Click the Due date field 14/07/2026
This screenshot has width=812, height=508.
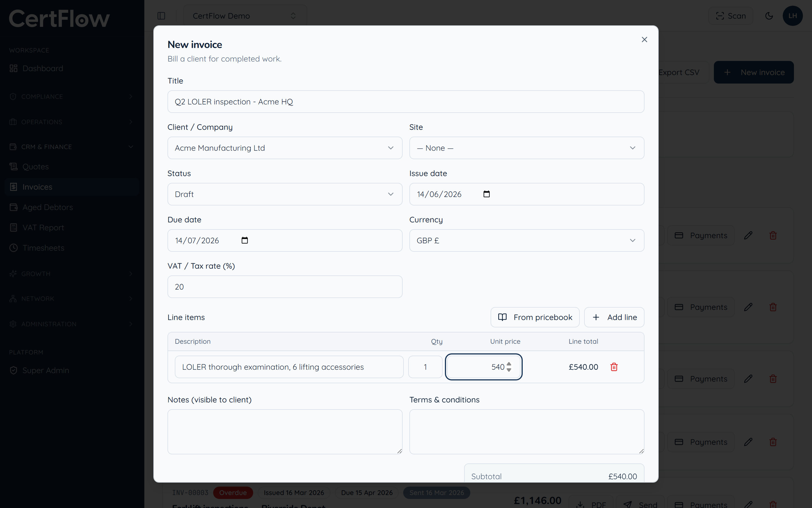tap(285, 240)
